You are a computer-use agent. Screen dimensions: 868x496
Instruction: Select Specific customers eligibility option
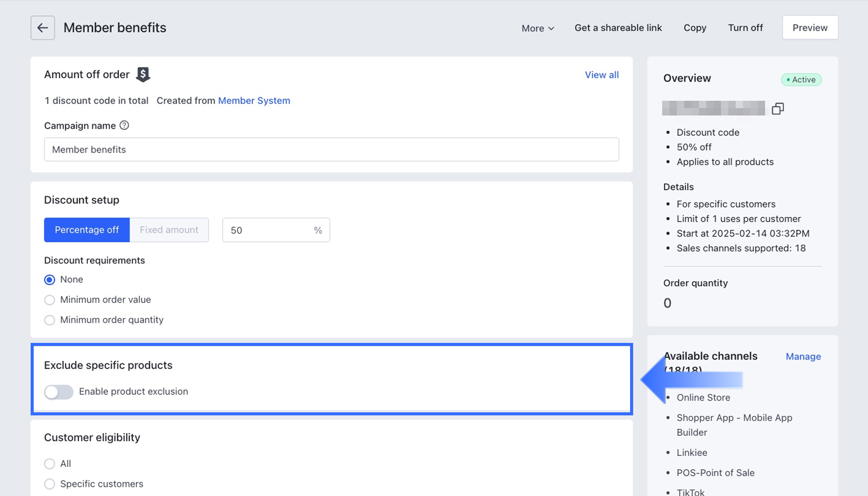50,484
